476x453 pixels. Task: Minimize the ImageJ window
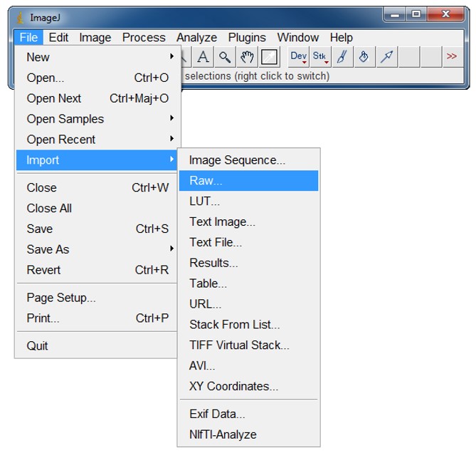[x=395, y=14]
